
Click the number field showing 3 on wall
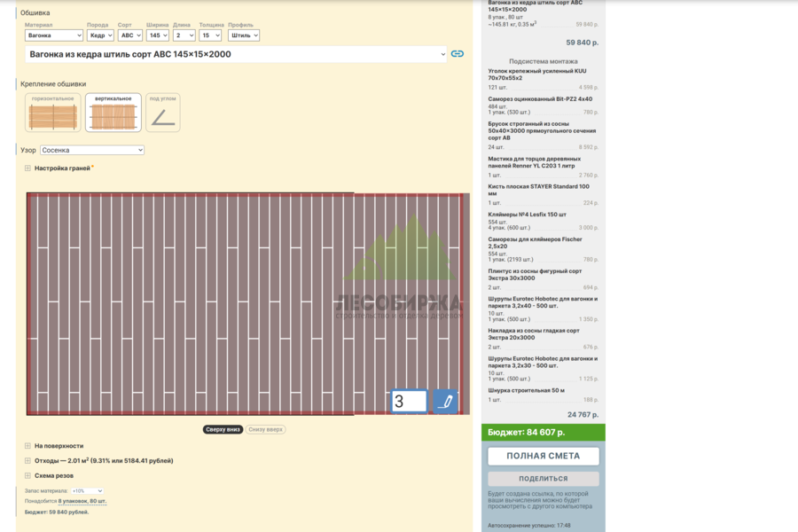coord(409,401)
